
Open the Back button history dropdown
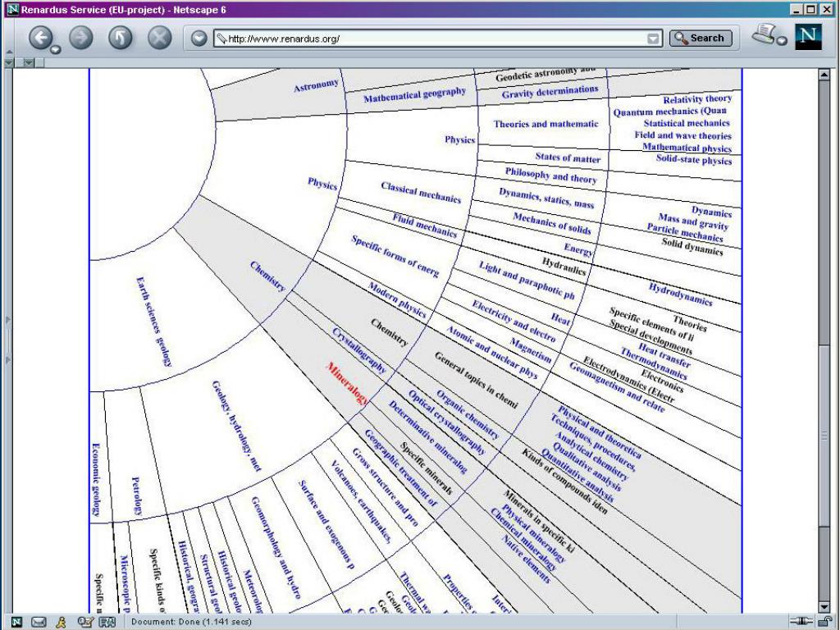point(55,50)
